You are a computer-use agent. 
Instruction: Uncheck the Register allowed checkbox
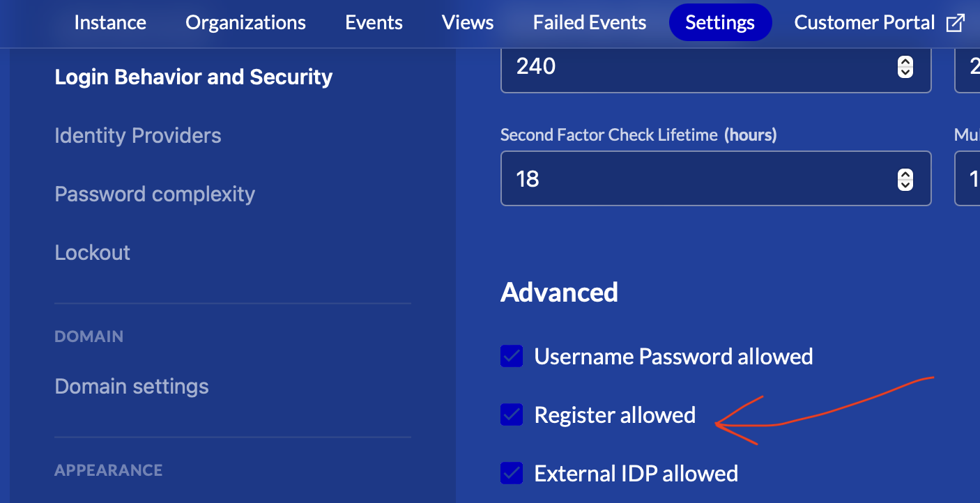512,415
